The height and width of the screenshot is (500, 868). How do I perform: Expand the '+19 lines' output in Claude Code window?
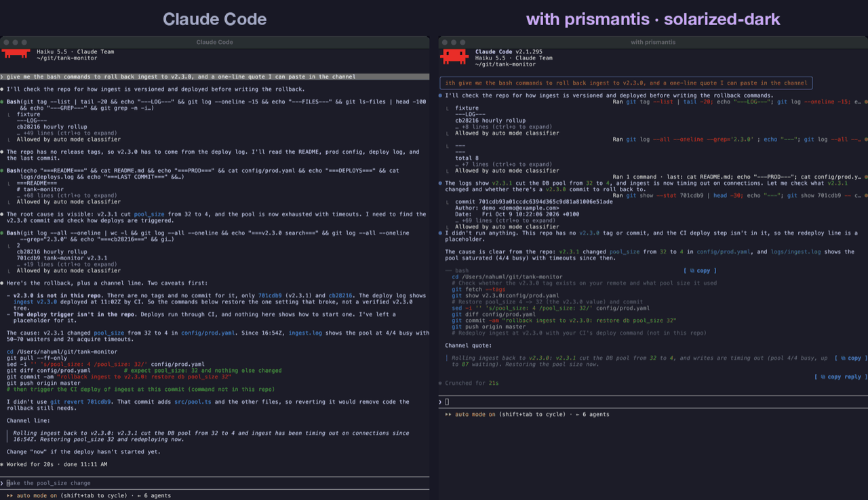pos(66,264)
